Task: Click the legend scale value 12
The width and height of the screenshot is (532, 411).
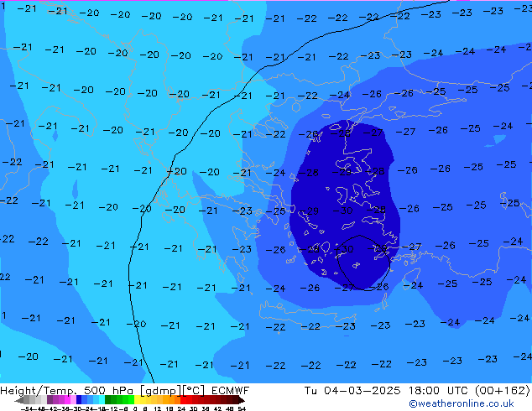Action: coord(157,408)
